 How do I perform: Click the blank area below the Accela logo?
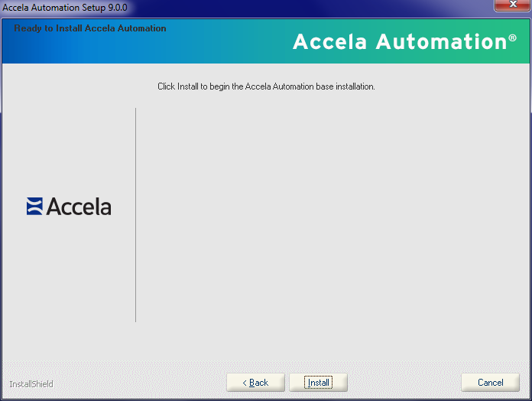(x=69, y=275)
